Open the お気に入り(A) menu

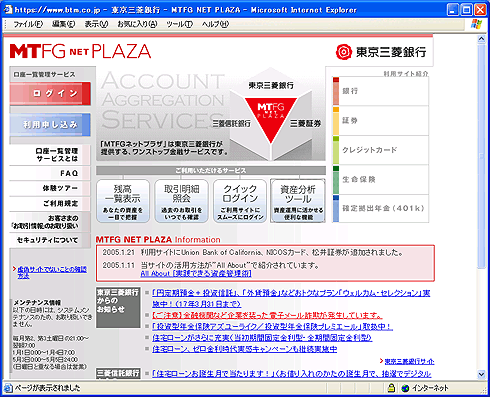click(x=137, y=24)
